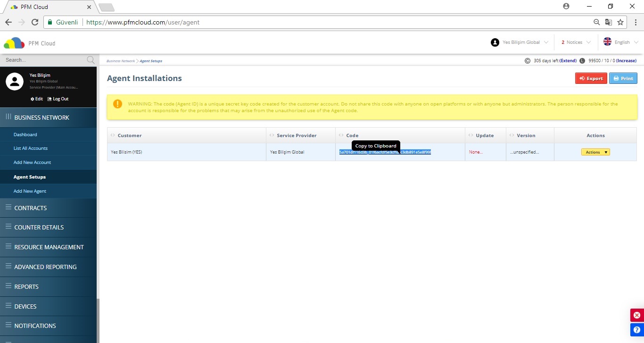Click the zoom magnifier icon in address bar
Screen dimensions: 644x343
[x=597, y=22]
